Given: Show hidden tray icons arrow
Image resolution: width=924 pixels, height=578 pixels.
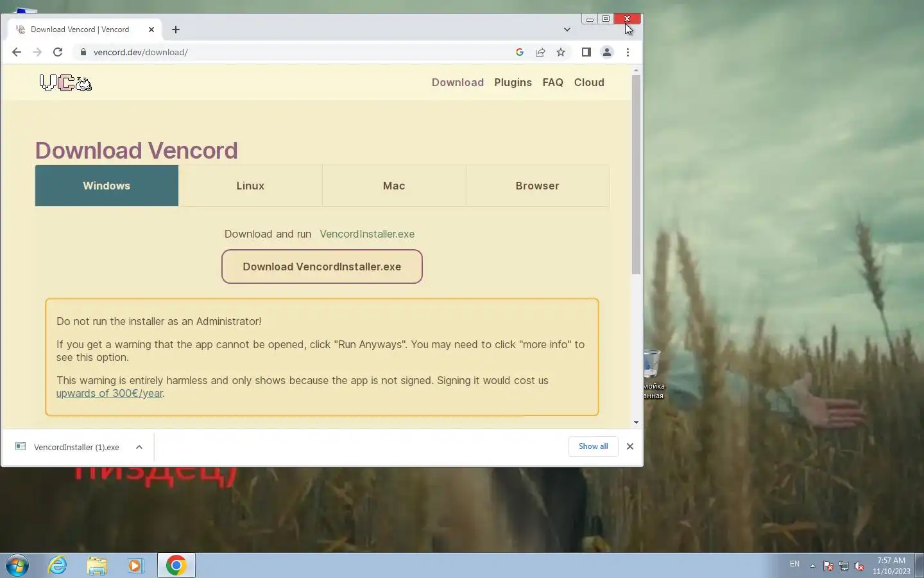Looking at the screenshot, I should pos(812,566).
